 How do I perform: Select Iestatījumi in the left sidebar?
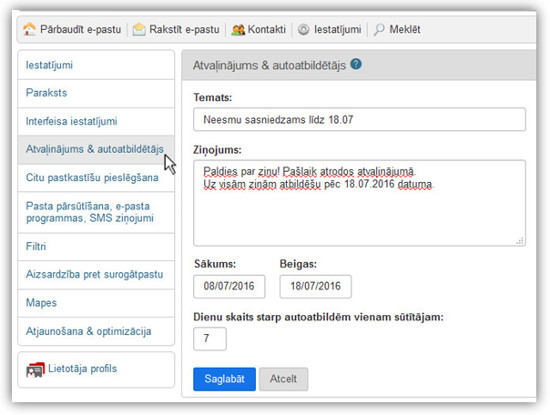tap(96, 65)
